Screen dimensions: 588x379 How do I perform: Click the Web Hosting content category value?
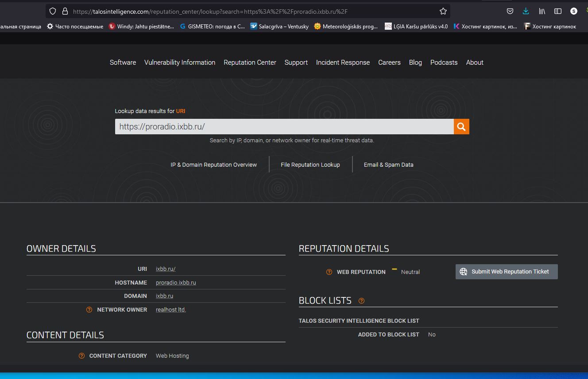tap(172, 356)
